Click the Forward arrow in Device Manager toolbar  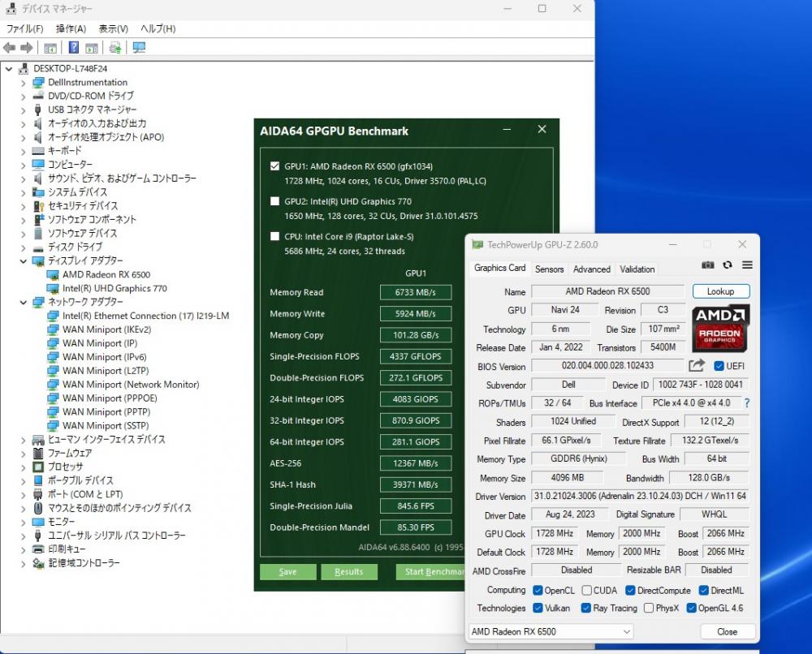point(27,48)
